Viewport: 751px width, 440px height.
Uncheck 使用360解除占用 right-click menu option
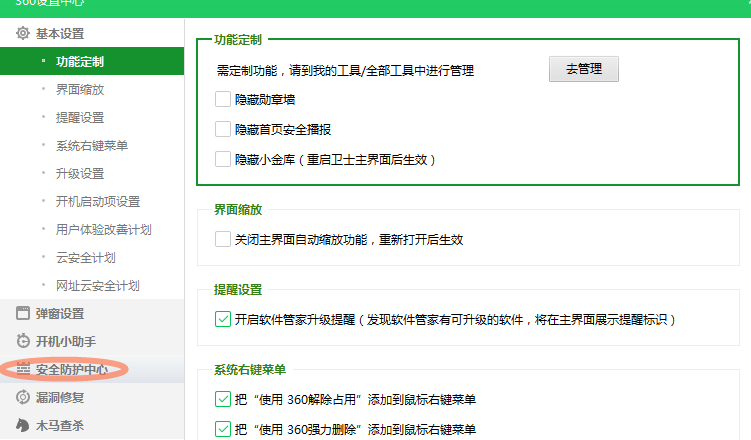[223, 399]
